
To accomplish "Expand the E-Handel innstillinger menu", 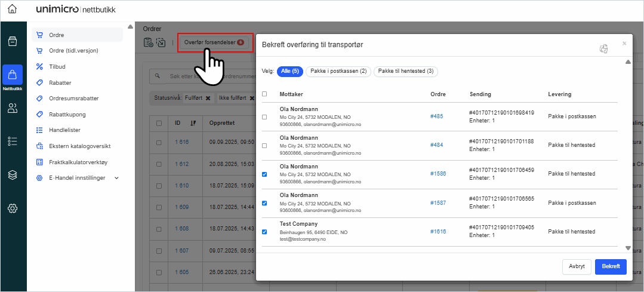I will [116, 178].
